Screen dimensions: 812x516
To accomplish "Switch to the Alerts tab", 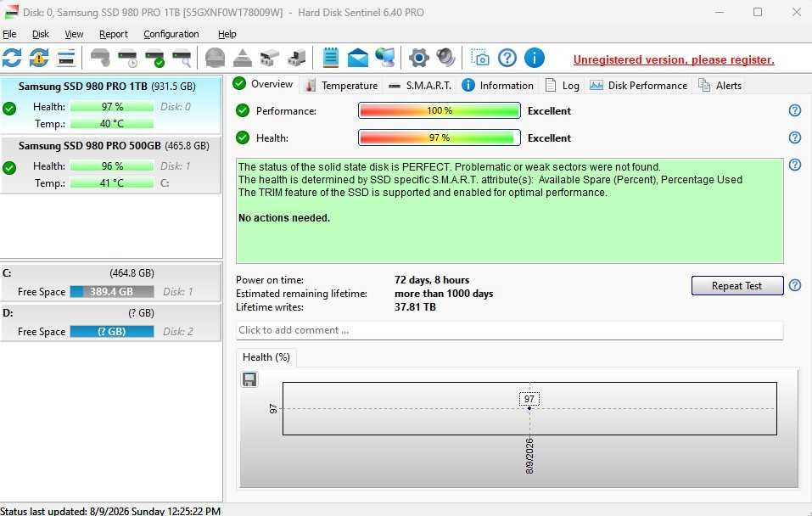I will 720,86.
